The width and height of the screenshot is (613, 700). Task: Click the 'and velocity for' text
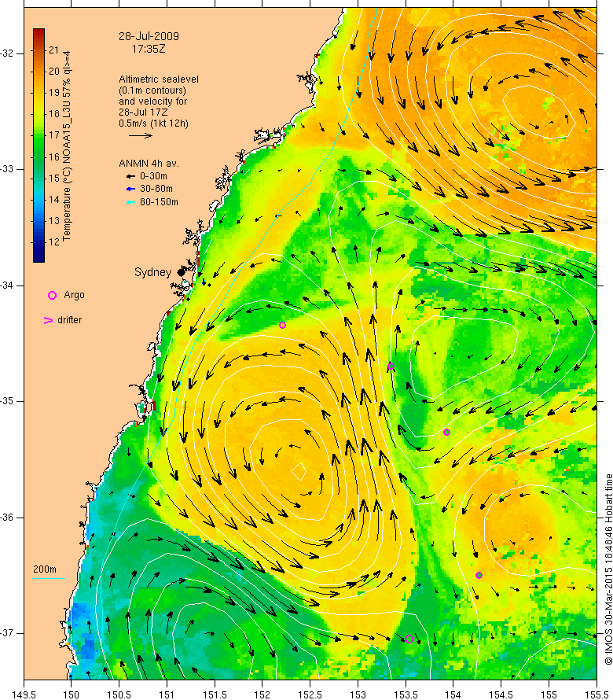(x=153, y=101)
